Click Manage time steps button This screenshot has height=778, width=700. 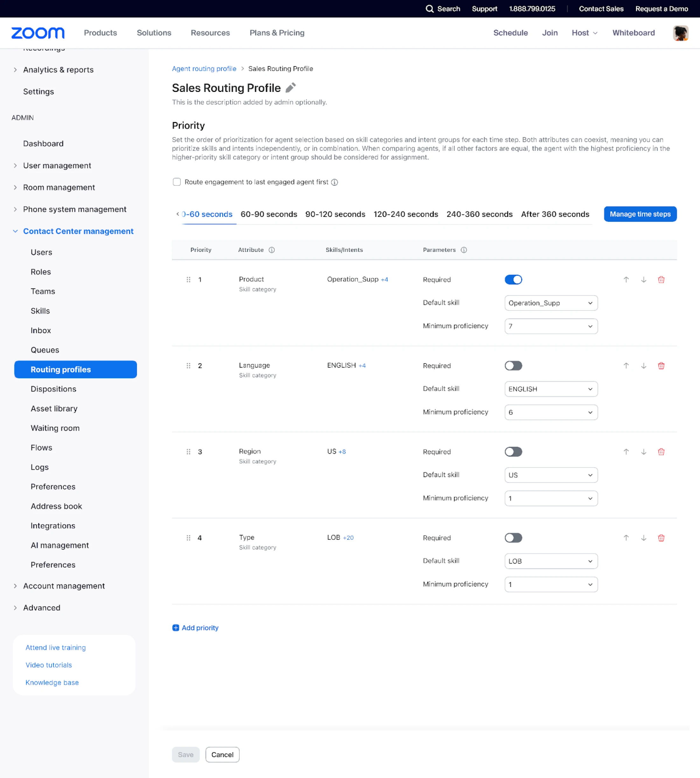point(640,214)
